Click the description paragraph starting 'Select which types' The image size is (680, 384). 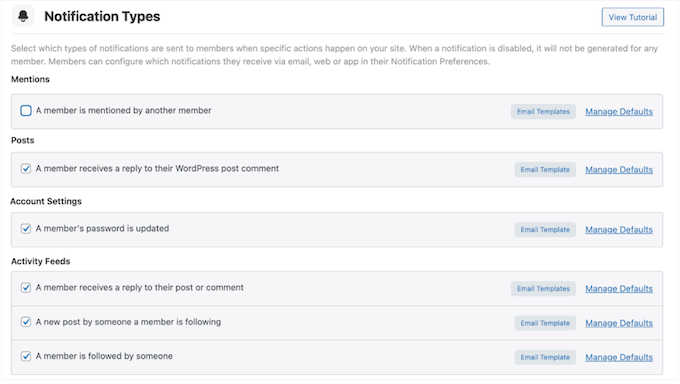tap(334, 55)
